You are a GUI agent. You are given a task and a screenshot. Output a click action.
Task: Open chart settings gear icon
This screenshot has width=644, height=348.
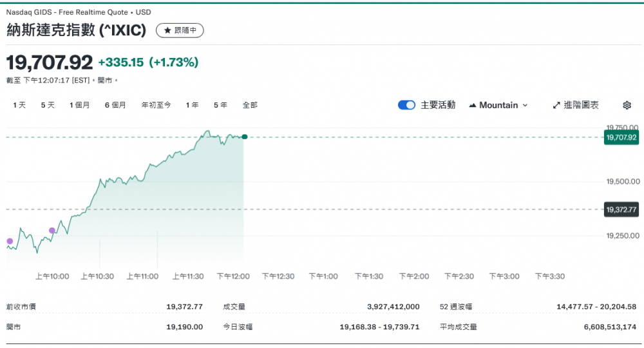pos(627,105)
